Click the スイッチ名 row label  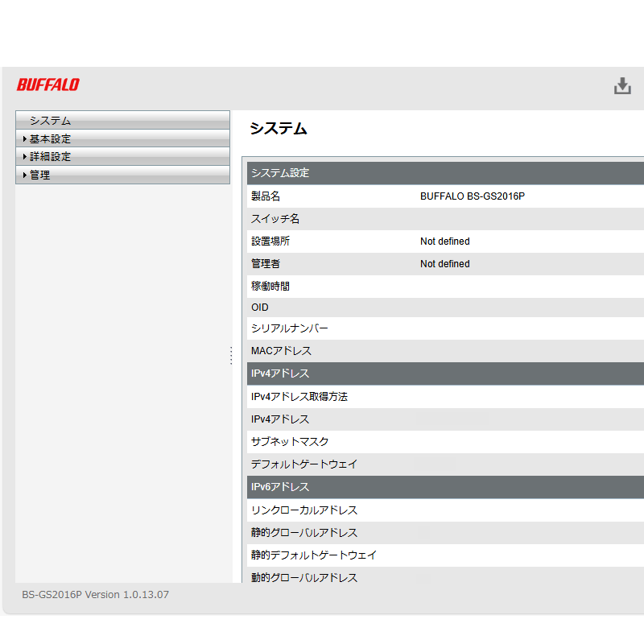pyautogui.click(x=275, y=219)
